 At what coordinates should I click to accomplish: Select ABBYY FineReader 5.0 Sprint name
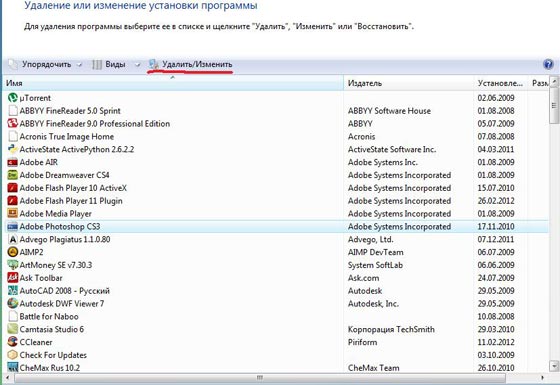(70, 111)
